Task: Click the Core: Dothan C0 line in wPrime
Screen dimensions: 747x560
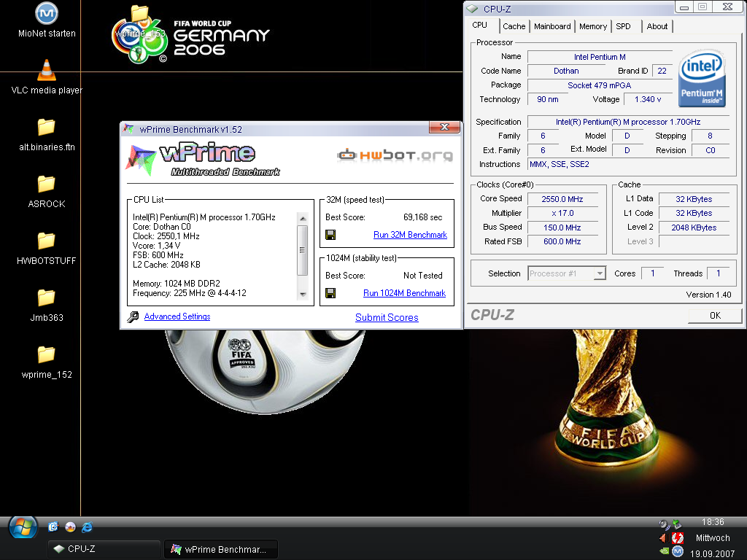Action: (x=161, y=227)
